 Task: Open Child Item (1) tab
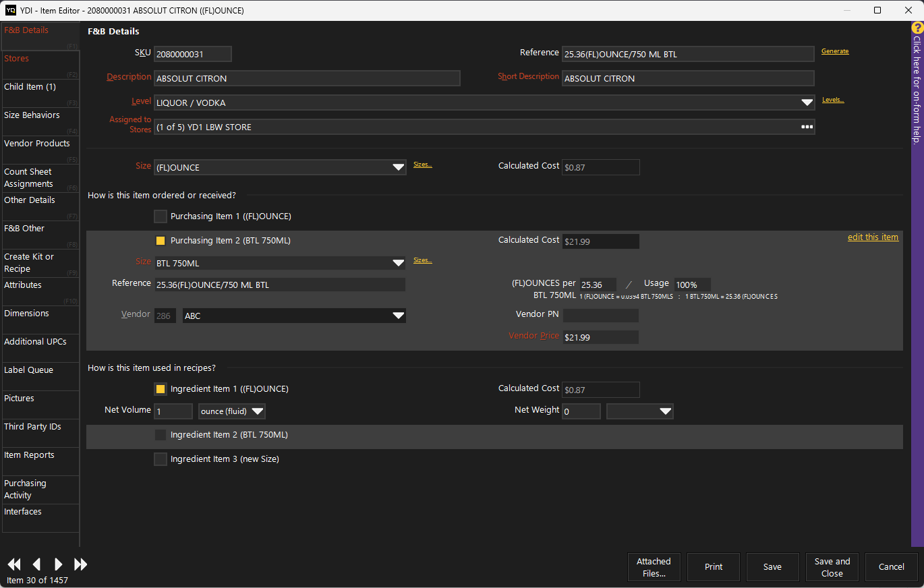pos(40,93)
